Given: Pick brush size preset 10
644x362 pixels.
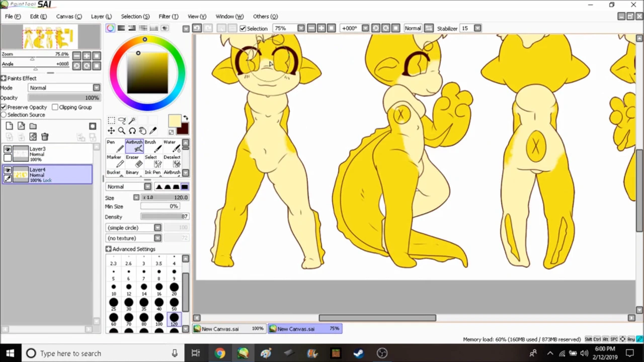Looking at the screenshot, I should (114, 289).
